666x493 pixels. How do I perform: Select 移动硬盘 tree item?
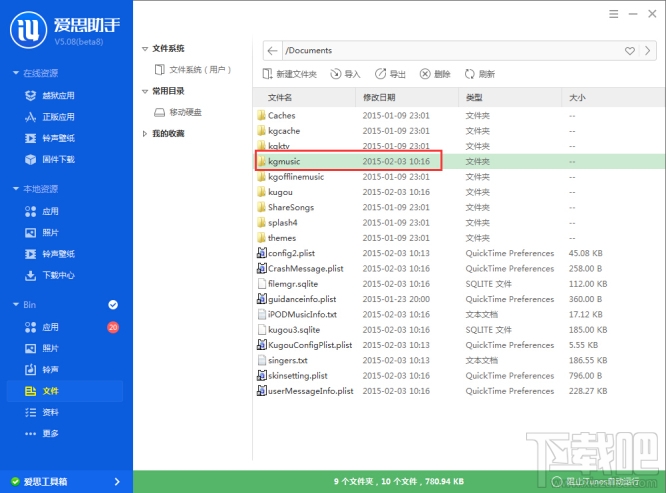click(178, 112)
